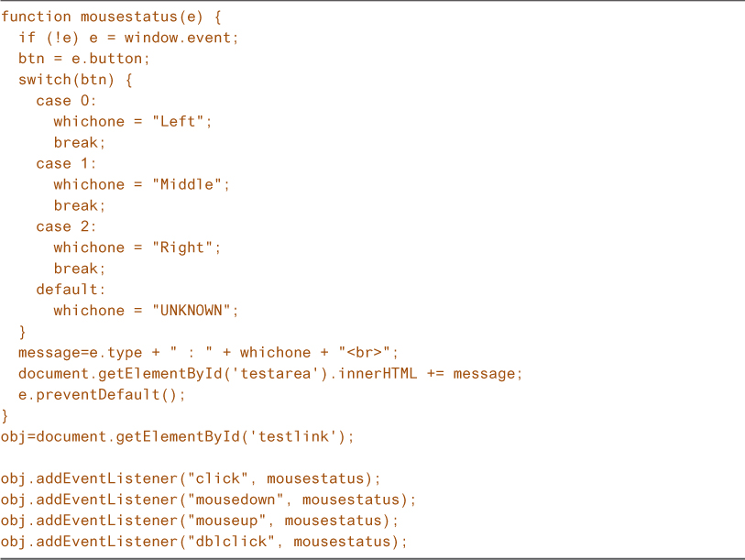The image size is (745, 560).
Task: Click the e.preventDefault() line
Action: point(102,395)
